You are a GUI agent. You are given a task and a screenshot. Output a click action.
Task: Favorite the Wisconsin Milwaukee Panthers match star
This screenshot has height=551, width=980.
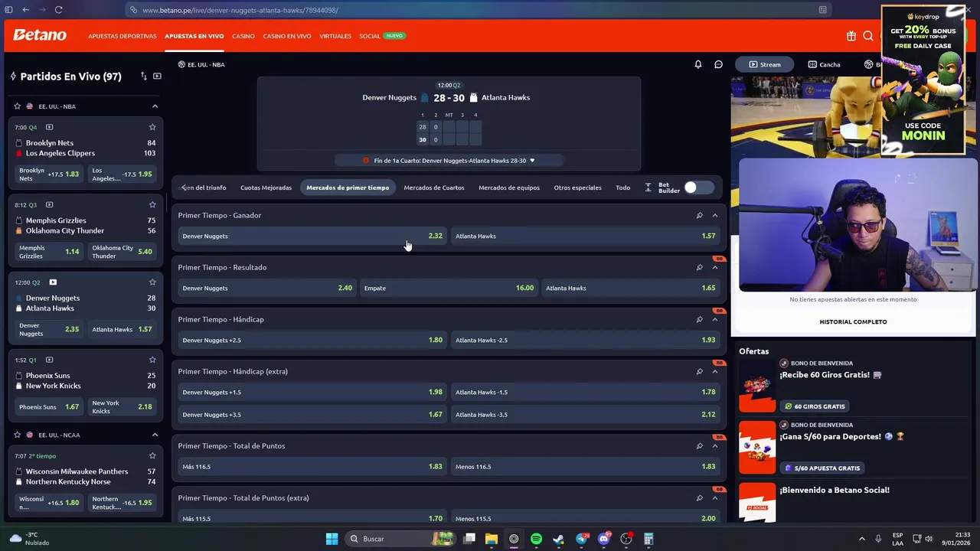pyautogui.click(x=152, y=456)
